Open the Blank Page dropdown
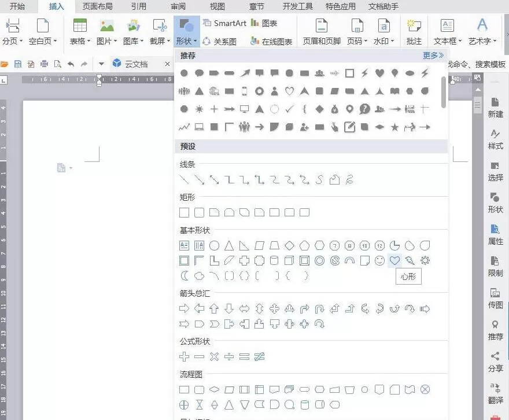 click(x=43, y=31)
